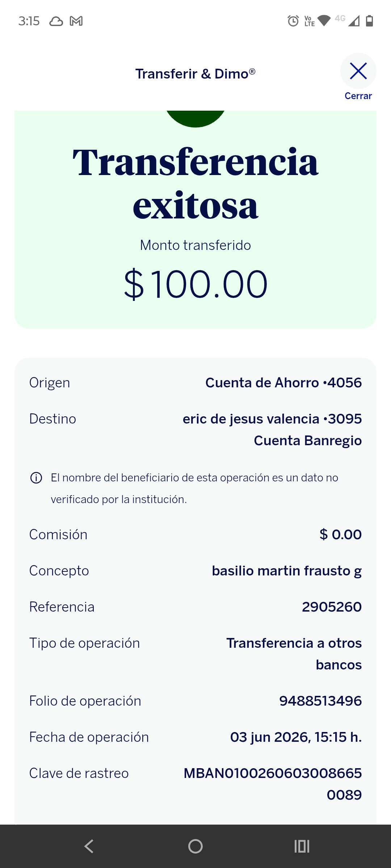Tap the Cerrar label
Image resolution: width=391 pixels, height=868 pixels.
[358, 96]
